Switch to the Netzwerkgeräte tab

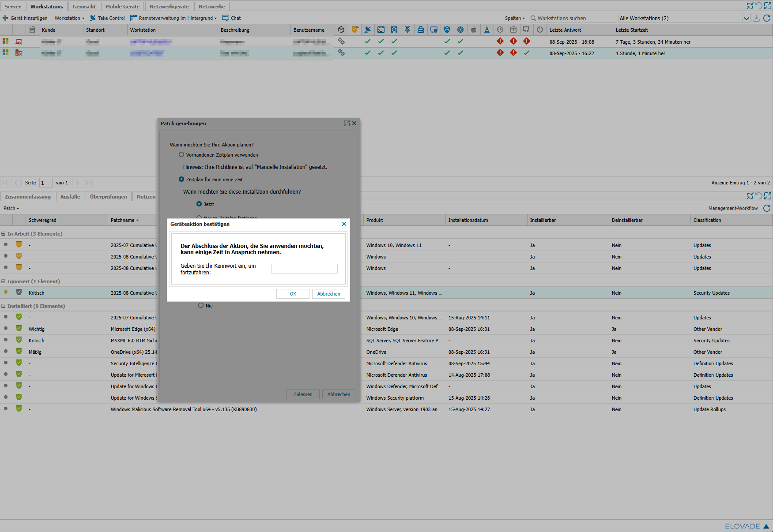click(x=169, y=7)
